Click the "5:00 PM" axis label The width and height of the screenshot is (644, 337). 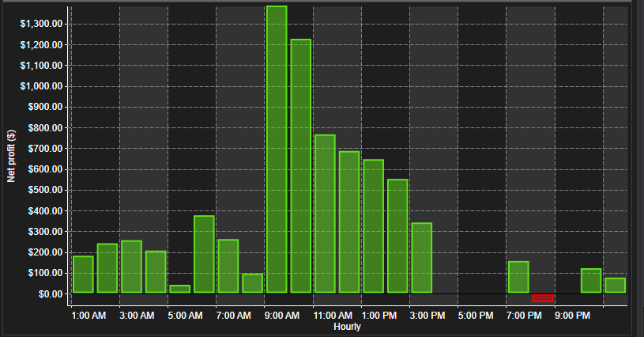point(476,316)
